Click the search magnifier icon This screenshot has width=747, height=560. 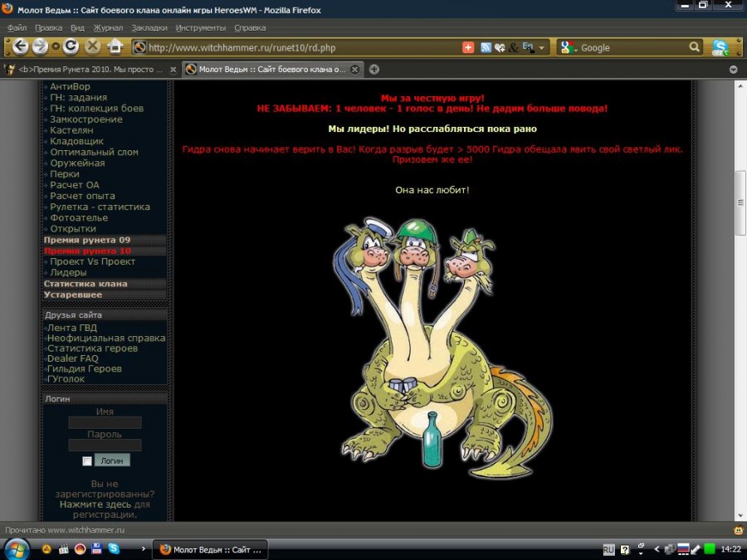(x=694, y=47)
